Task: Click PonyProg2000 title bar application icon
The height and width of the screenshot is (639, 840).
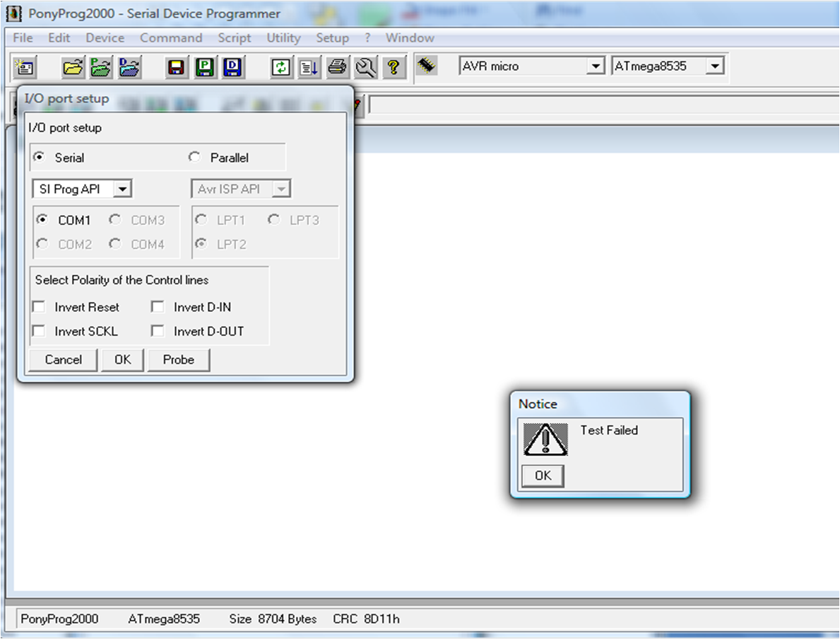Action: (13, 14)
